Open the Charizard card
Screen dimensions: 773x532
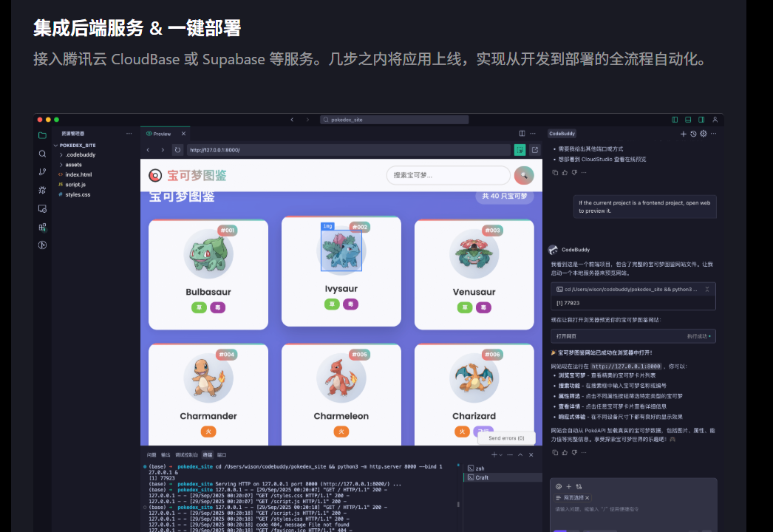click(x=474, y=395)
